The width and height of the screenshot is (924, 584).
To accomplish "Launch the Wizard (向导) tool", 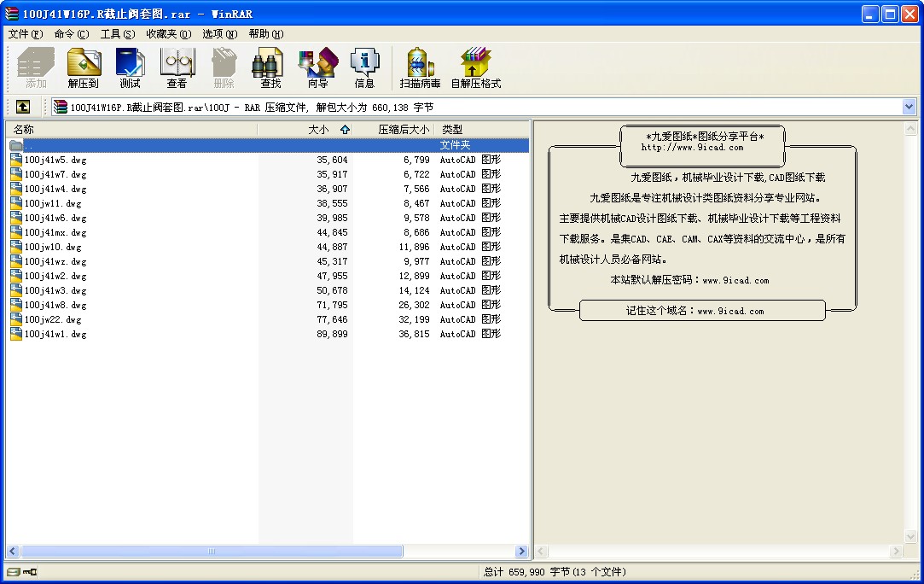I will pos(317,67).
